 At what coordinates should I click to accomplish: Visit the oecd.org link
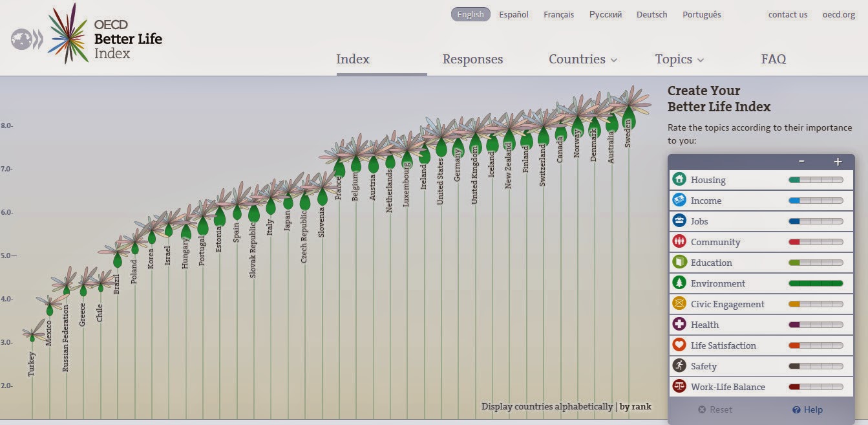coord(839,14)
